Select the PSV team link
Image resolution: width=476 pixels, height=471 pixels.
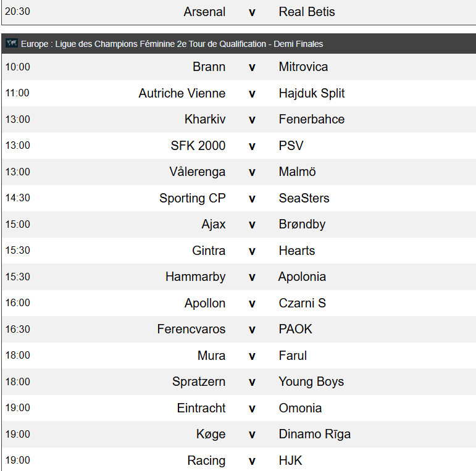pos(291,146)
